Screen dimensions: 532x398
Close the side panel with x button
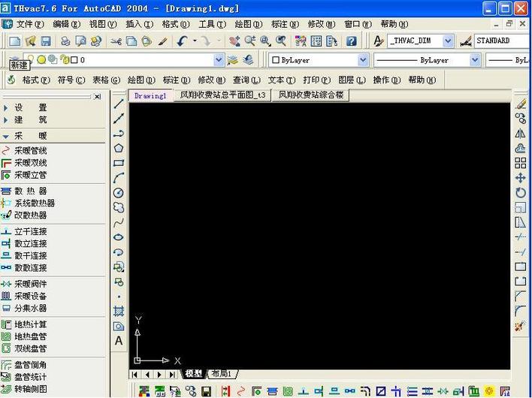pos(98,97)
